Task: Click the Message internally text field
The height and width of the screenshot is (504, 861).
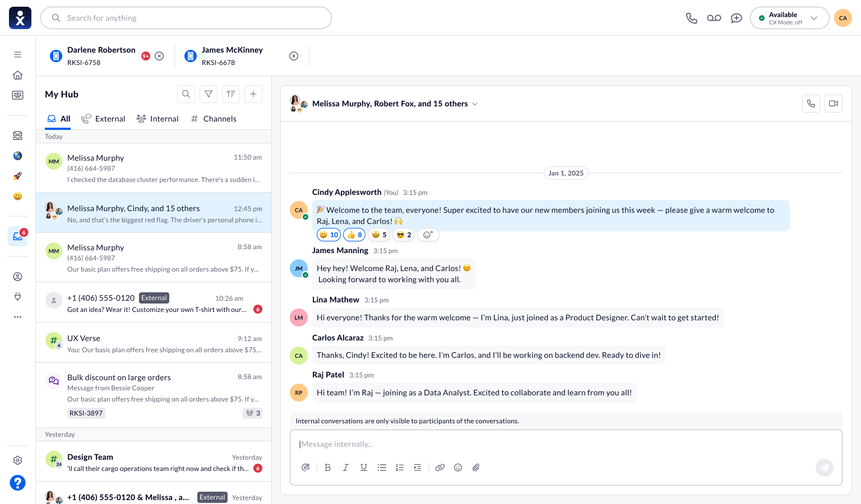Action: pos(566,444)
